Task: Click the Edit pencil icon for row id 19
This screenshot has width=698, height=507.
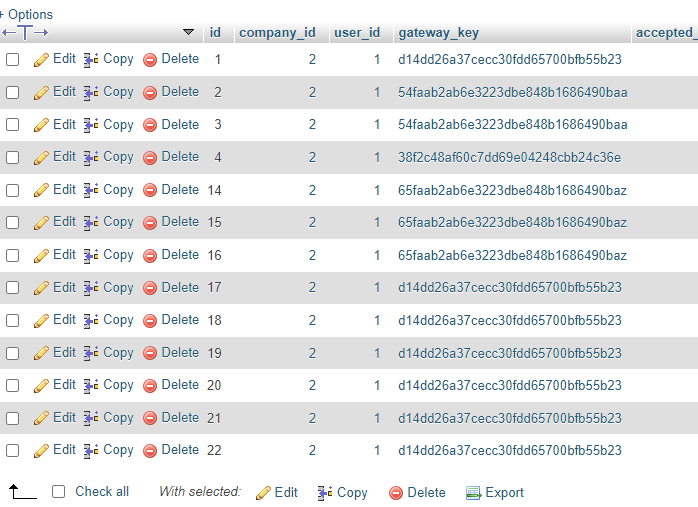Action: point(41,353)
